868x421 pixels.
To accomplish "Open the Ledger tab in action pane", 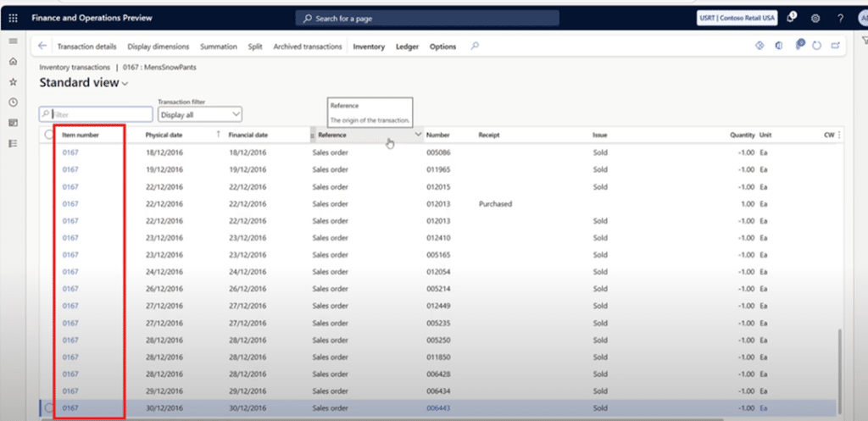I will click(407, 47).
